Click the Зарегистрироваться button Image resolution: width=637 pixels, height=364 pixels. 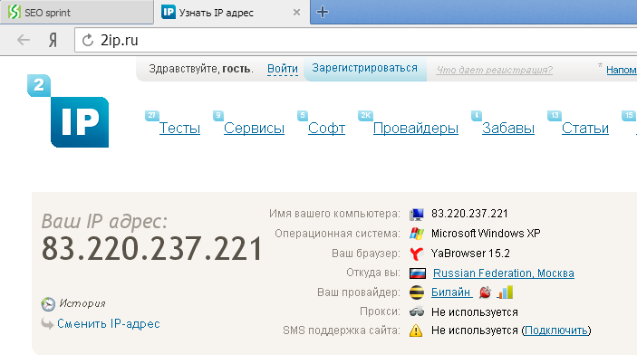click(364, 68)
